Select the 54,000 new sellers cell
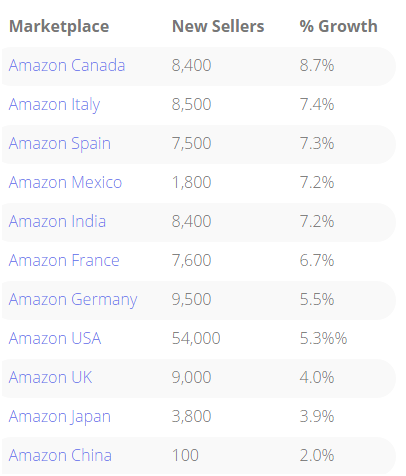The height and width of the screenshot is (476, 406). tap(196, 339)
